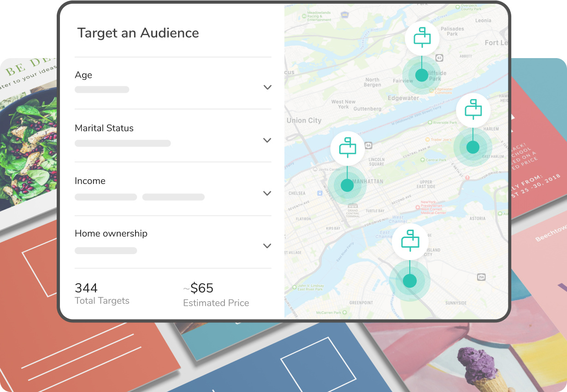Click the Income filter label
567x392 pixels.
pos(90,181)
